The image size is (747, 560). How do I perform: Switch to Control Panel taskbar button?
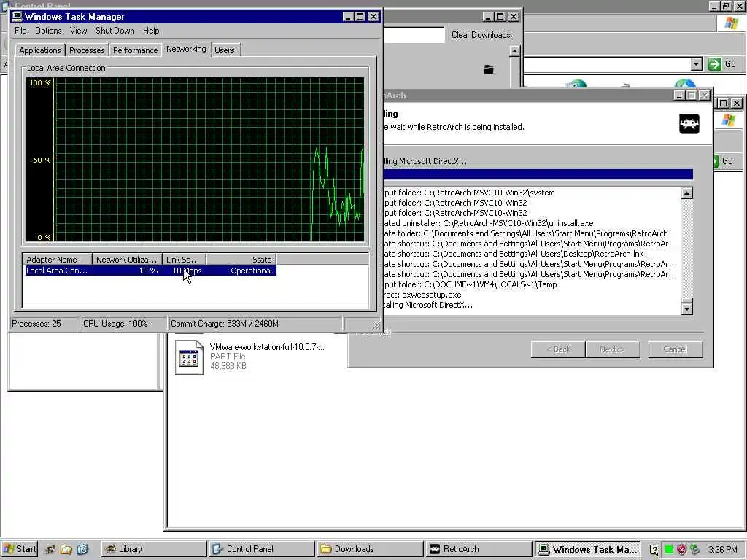click(262, 549)
